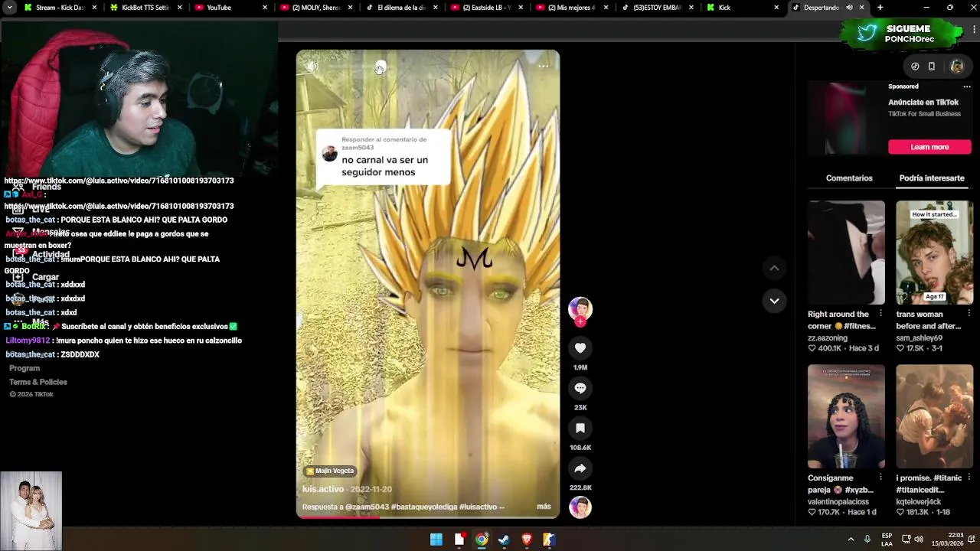The width and height of the screenshot is (980, 551).
Task: Open the 'Consíganme pareja' video thumbnail
Action: [846, 416]
